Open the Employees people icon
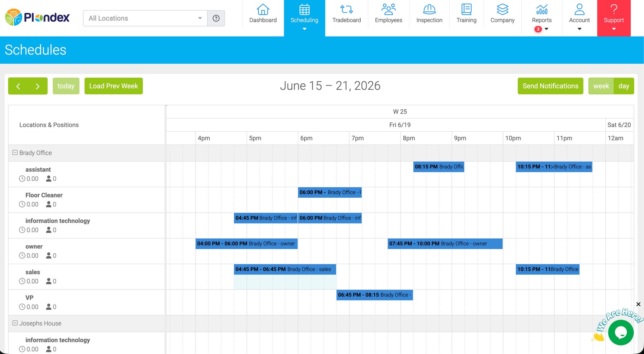Viewport: 644px width, 354px height. [388, 9]
